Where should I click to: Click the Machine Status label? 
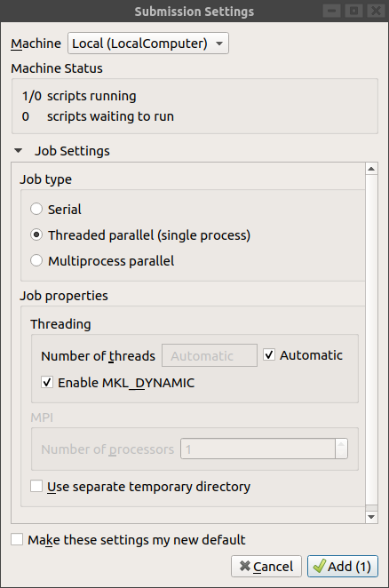point(57,68)
